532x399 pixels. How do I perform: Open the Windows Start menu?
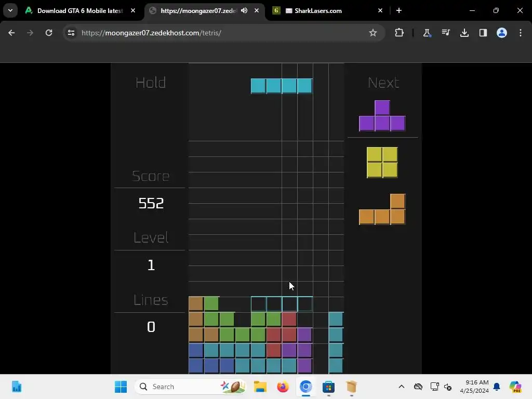[x=121, y=387]
